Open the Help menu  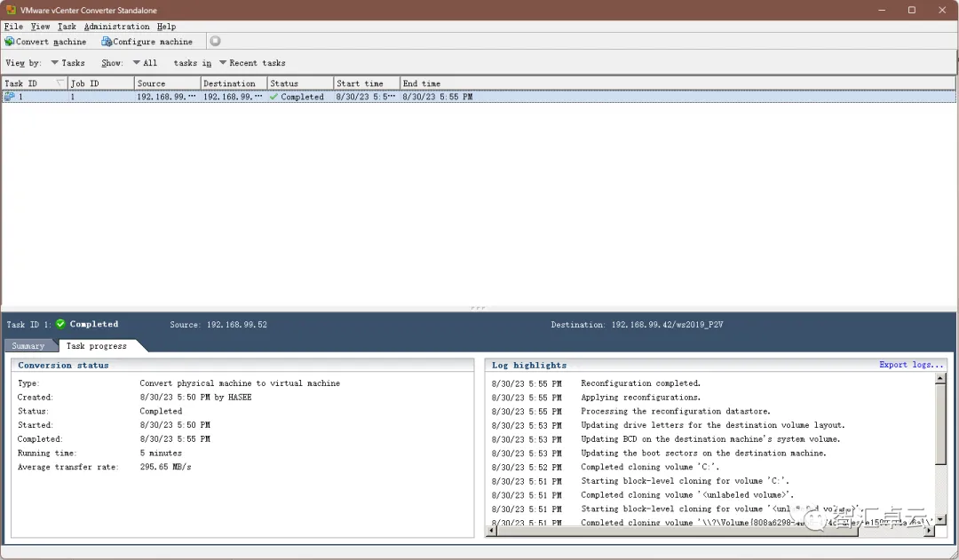[x=166, y=27]
